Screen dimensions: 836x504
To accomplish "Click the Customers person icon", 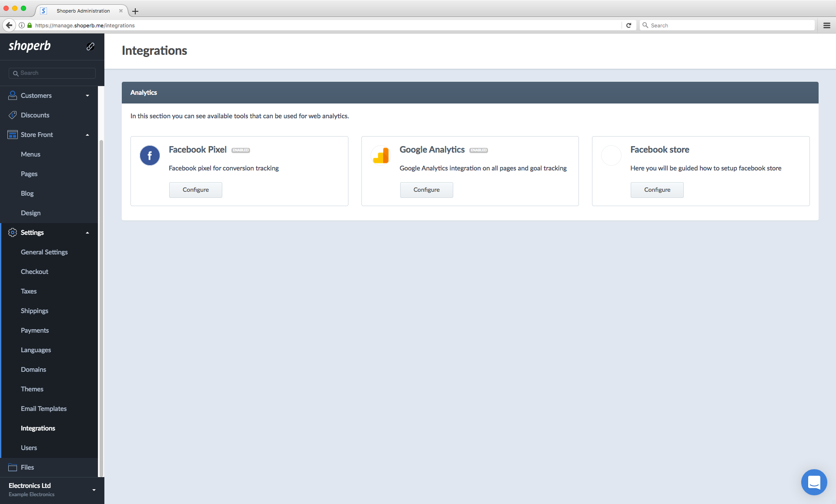I will [x=13, y=95].
